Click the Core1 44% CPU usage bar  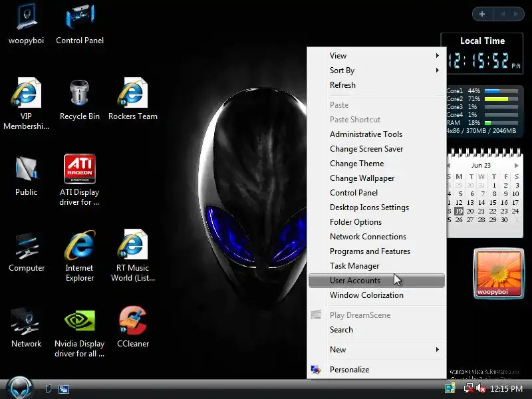coord(501,91)
